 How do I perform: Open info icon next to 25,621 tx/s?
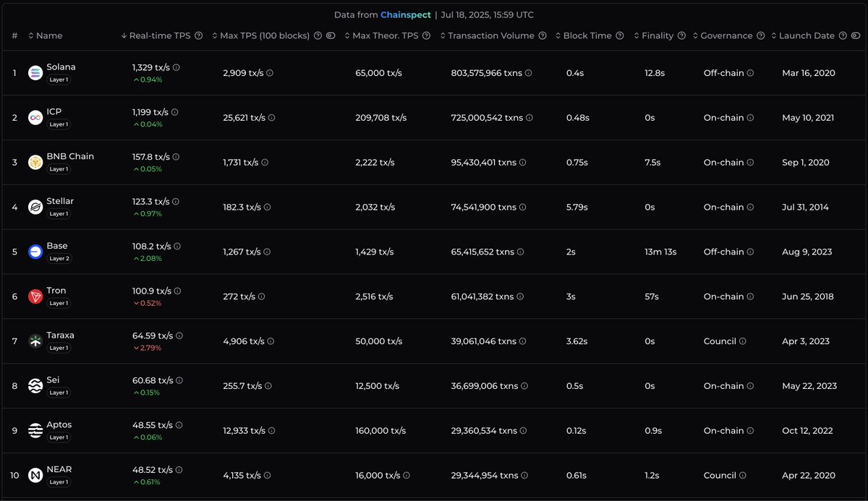click(x=271, y=118)
